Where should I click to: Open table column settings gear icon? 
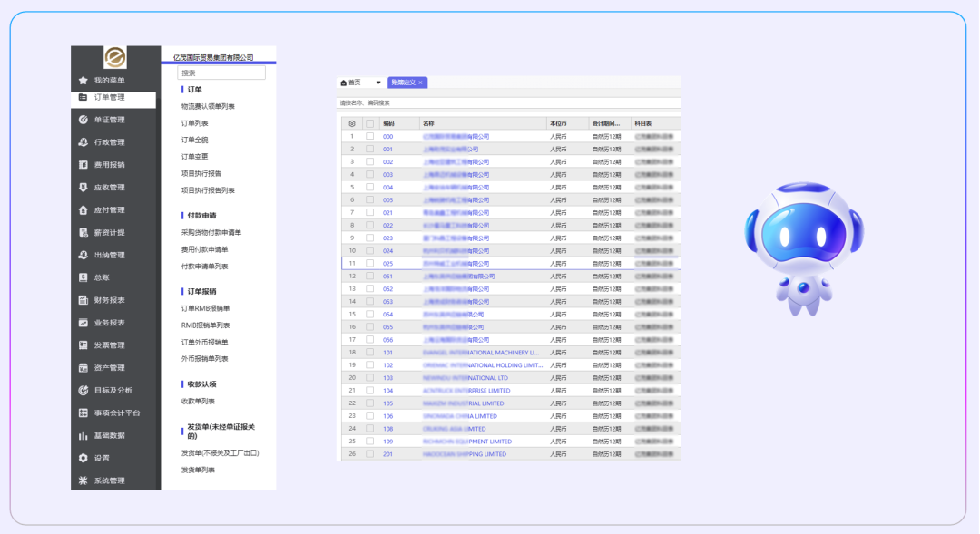tap(352, 123)
